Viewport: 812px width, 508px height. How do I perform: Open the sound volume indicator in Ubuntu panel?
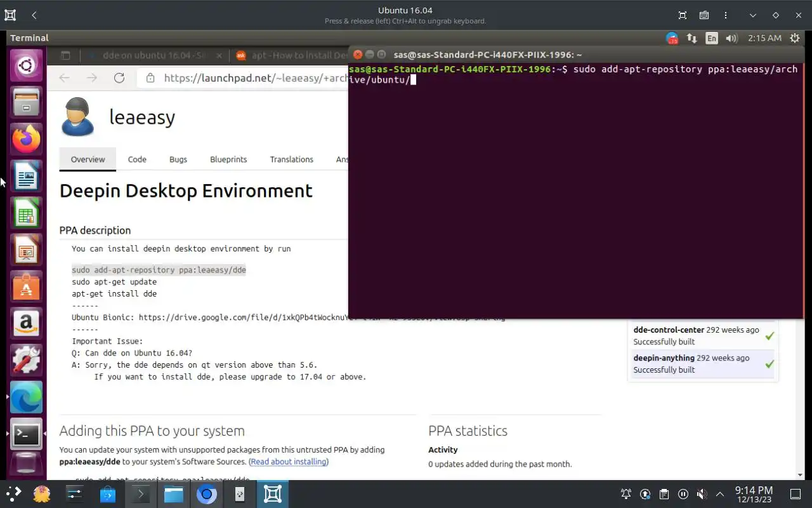pos(731,38)
